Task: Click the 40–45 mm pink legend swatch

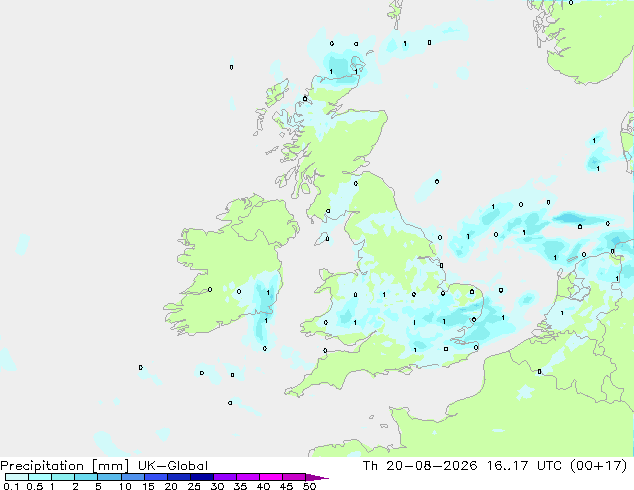Action: [x=271, y=477]
